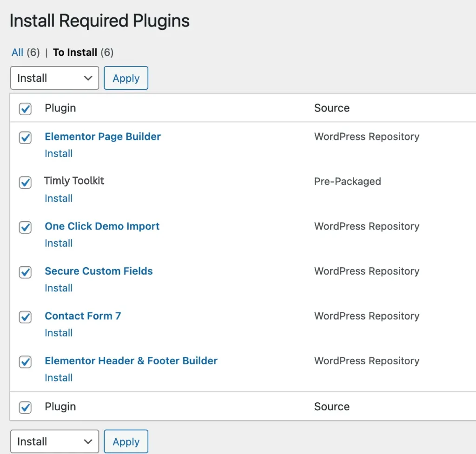Open the bottom bulk action Install dropdown
The height and width of the screenshot is (454, 476).
coord(54,441)
